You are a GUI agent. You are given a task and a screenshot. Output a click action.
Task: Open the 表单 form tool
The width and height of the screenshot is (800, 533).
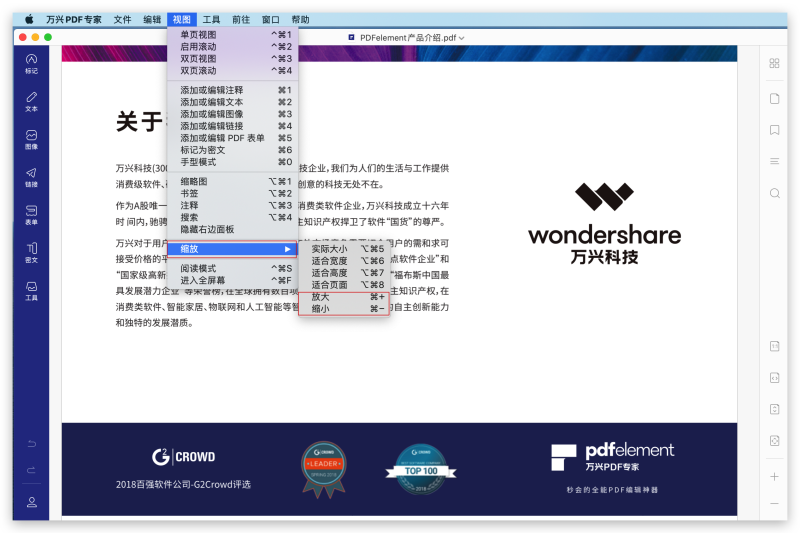(31, 214)
